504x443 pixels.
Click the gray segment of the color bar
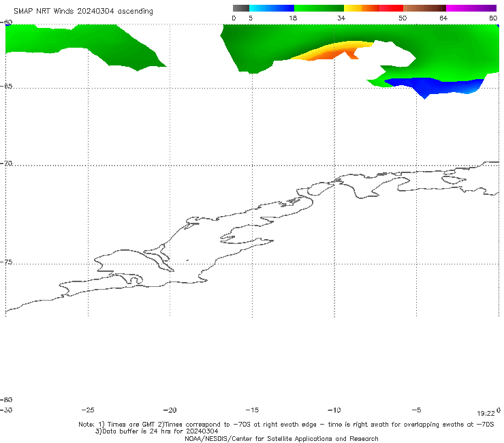pos(241,8)
